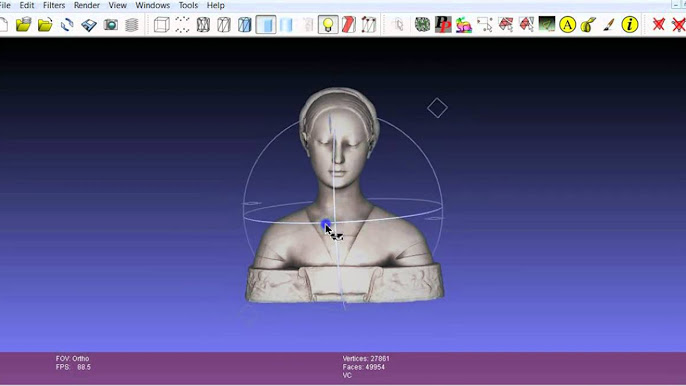Click the dark green gradient tool icon

coord(547,25)
